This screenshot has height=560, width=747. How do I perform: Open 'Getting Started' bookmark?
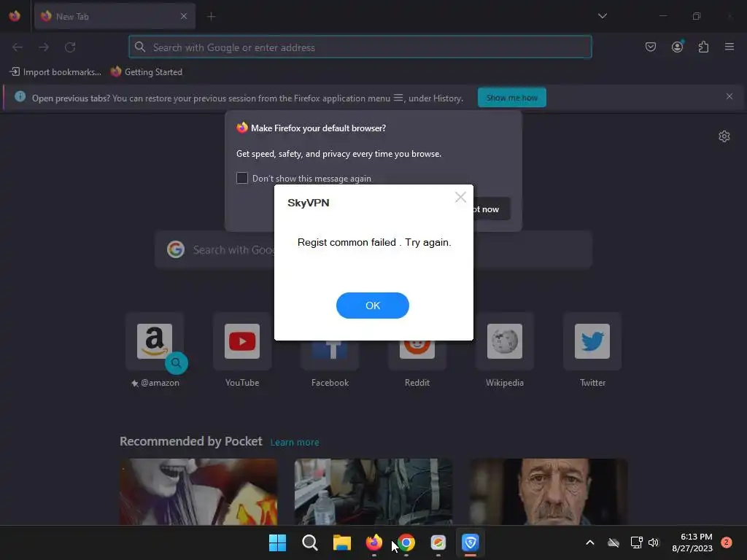point(146,72)
